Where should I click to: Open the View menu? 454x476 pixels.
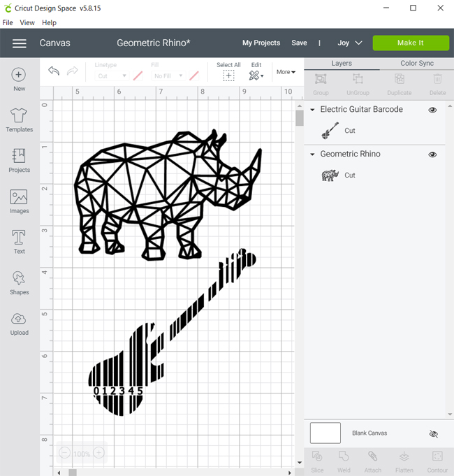coord(27,23)
